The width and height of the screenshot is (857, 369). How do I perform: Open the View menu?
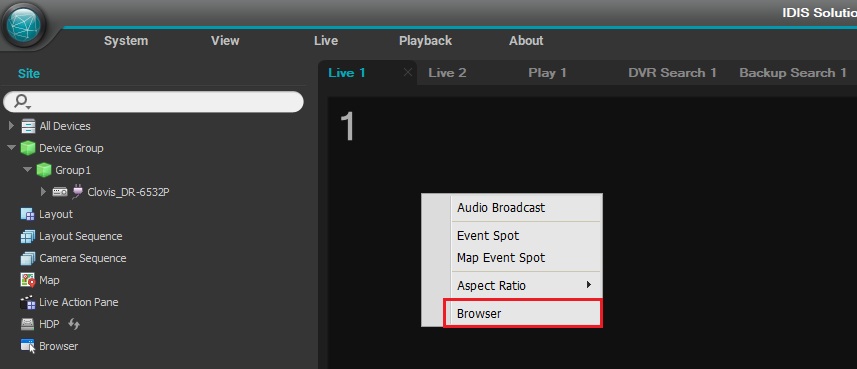225,41
